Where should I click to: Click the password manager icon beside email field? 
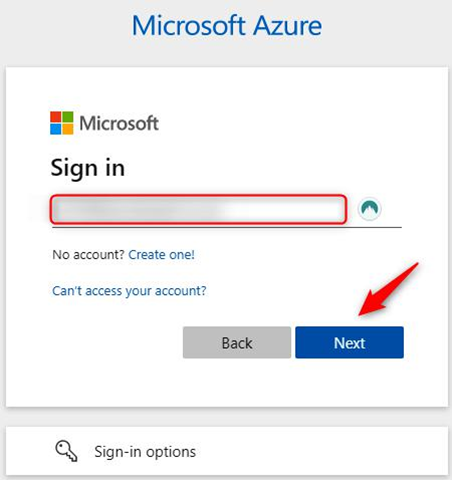tap(369, 209)
